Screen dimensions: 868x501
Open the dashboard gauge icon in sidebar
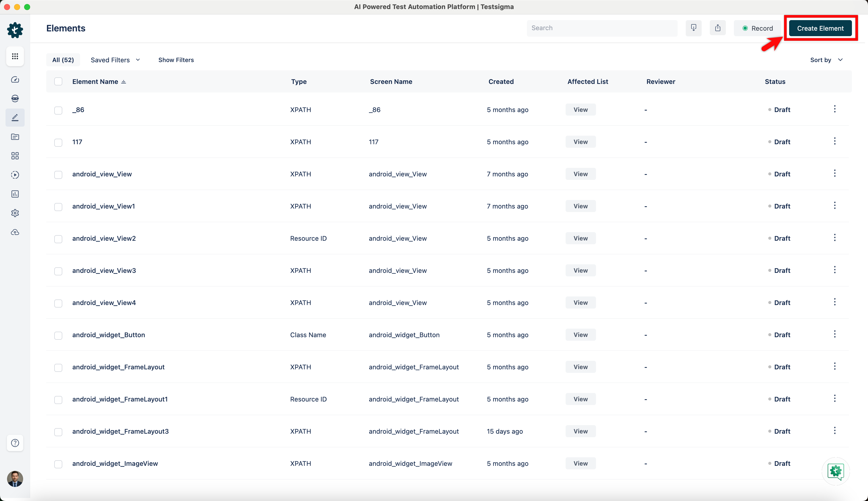pyautogui.click(x=15, y=79)
